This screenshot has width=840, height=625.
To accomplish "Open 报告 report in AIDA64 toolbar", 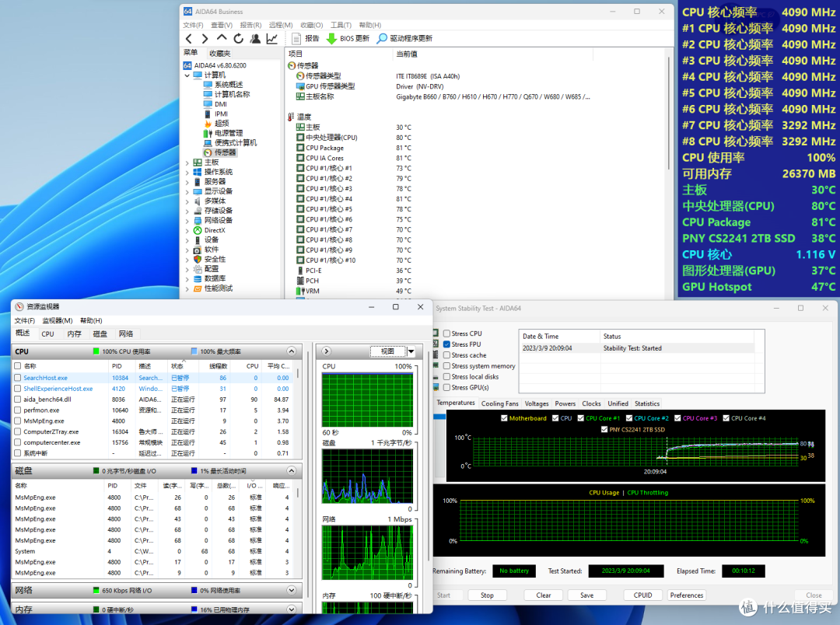I will click(306, 39).
